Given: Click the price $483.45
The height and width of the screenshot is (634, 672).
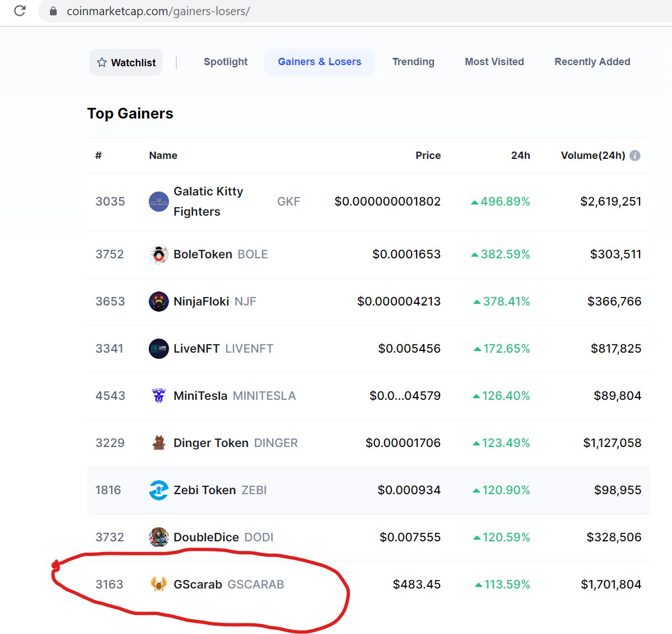Looking at the screenshot, I should [417, 584].
